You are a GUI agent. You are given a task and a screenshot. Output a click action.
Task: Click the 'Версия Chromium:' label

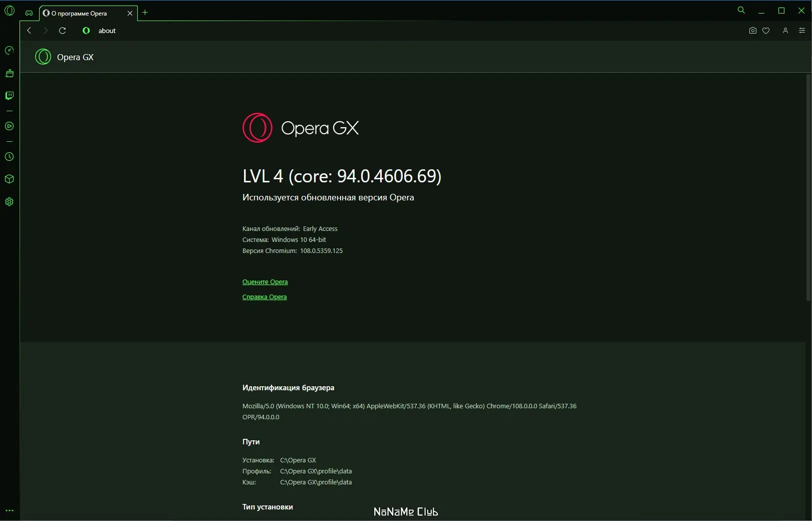tap(269, 251)
